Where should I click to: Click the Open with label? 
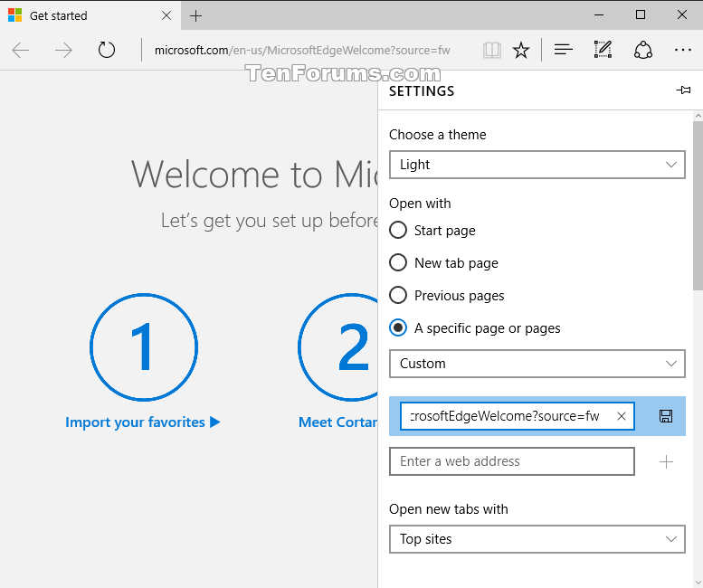(420, 204)
